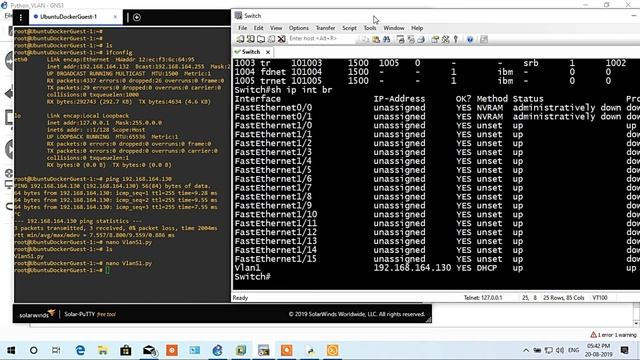Open the Connect session manager icon in SecureCRT toolbar
Viewport: 640px width, 360px height.
240,39
